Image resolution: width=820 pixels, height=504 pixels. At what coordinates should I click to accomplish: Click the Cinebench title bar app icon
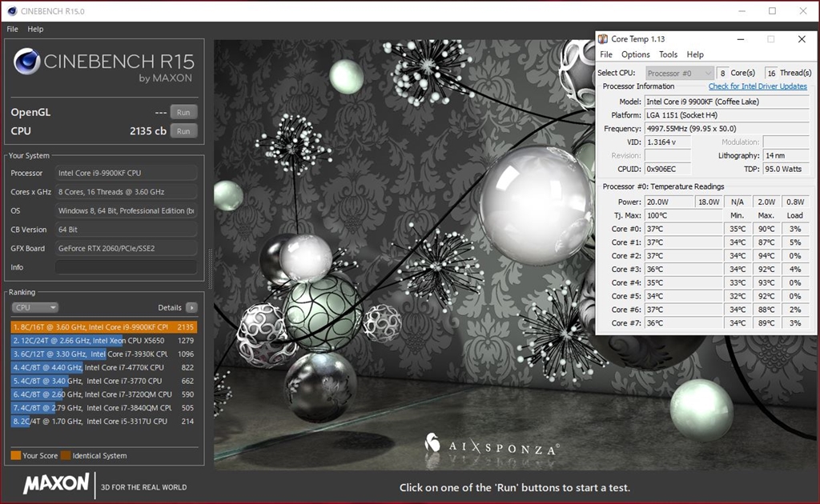point(11,11)
